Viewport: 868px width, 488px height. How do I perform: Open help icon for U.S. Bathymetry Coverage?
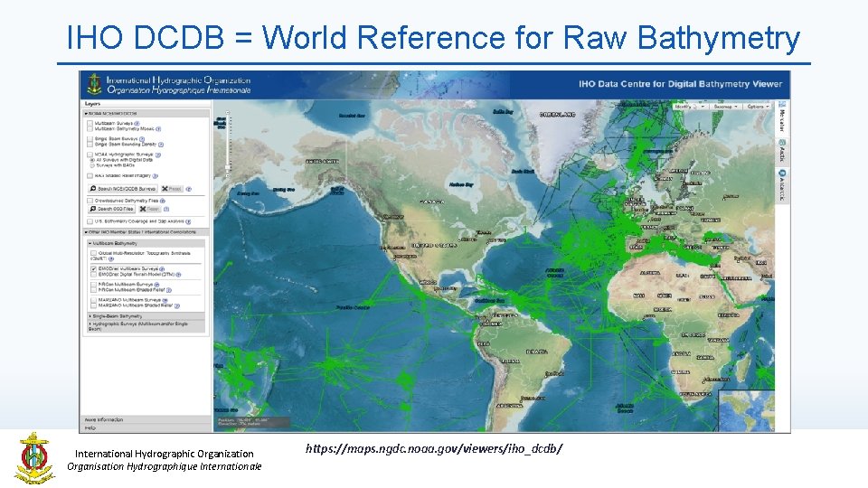click(x=188, y=221)
